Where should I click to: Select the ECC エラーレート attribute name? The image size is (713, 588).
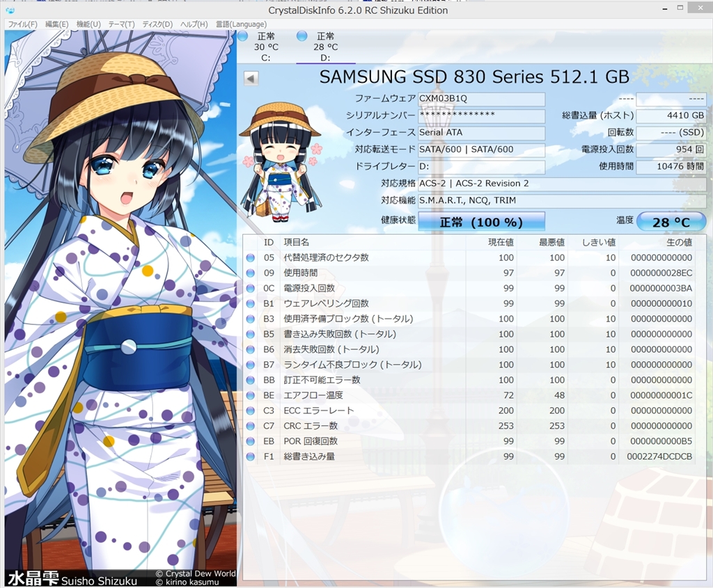318,411
